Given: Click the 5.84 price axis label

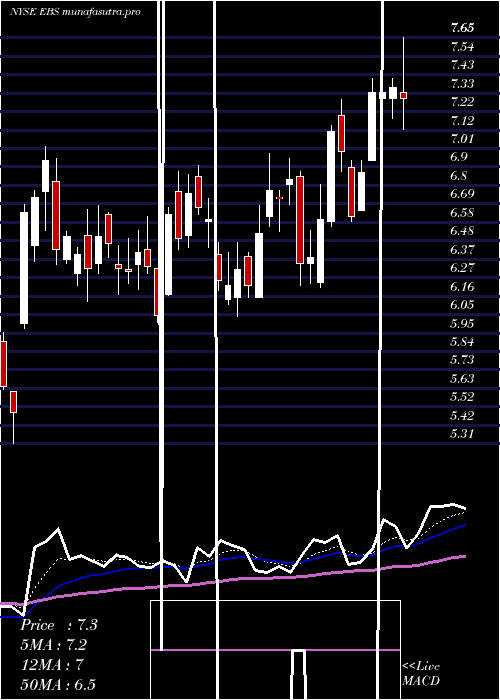Looking at the screenshot, I should click(462, 342).
